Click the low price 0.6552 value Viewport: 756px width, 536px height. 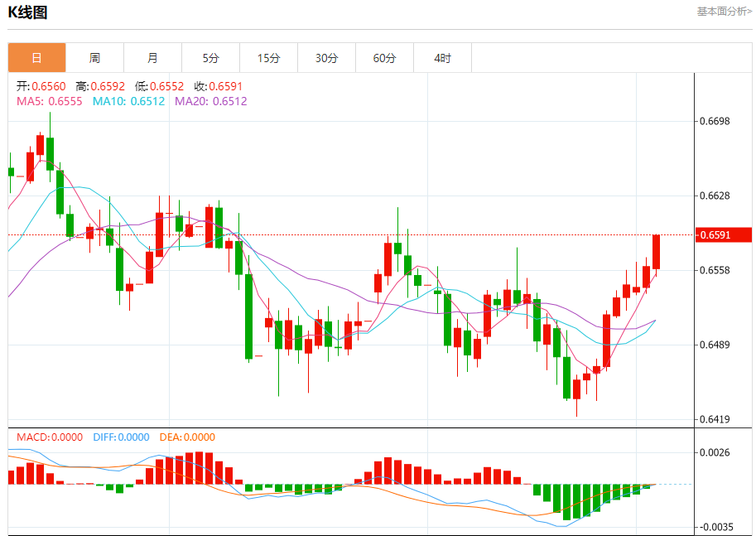coord(166,86)
